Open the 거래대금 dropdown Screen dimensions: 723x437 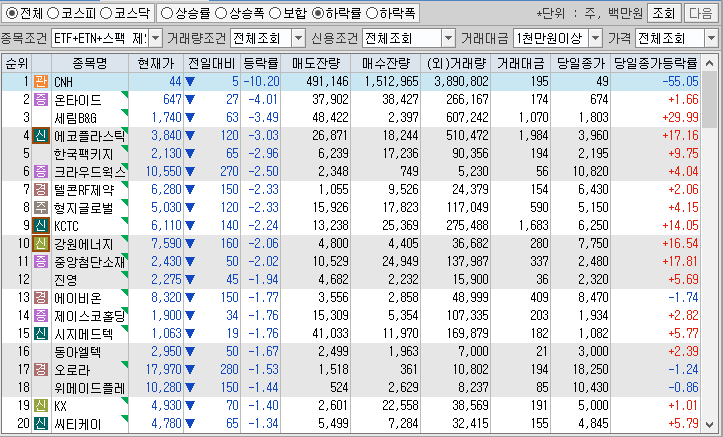596,38
